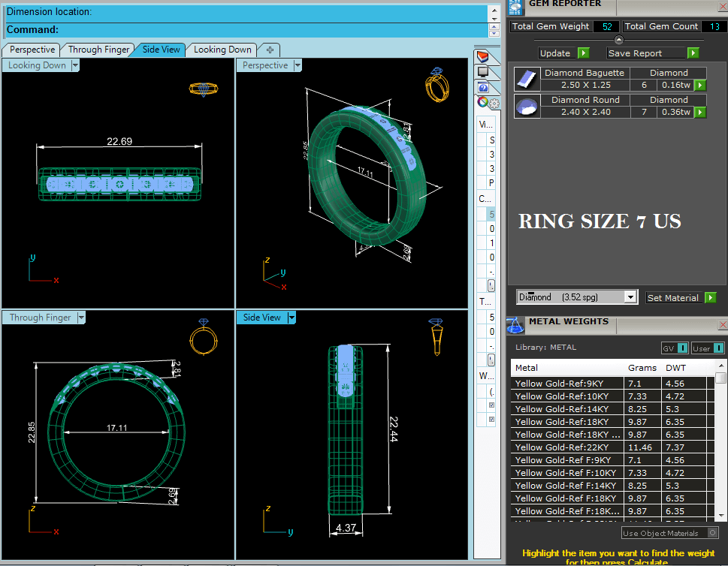Click the green arrow on Diamond Baguette row
Image resolution: width=728 pixels, height=566 pixels.
[x=700, y=85]
